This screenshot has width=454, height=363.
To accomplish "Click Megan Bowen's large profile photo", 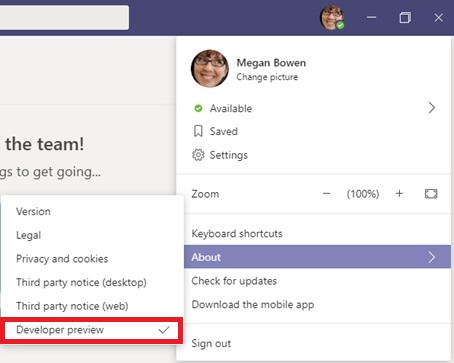I will pyautogui.click(x=210, y=68).
